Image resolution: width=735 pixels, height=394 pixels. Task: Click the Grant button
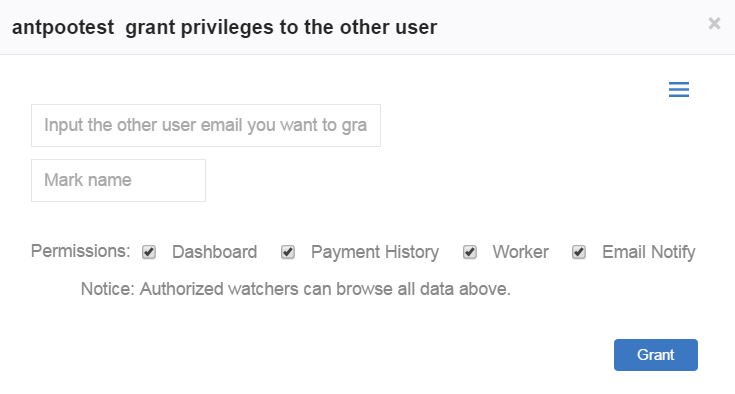click(656, 355)
